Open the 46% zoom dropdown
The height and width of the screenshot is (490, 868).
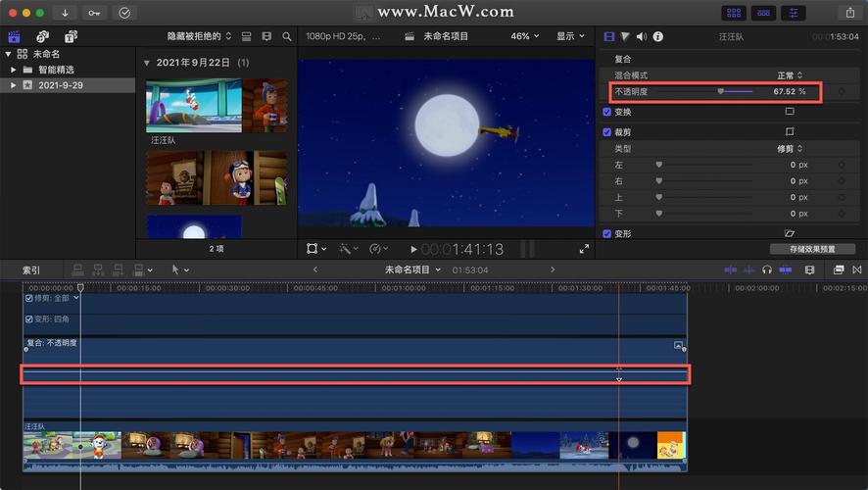(524, 36)
